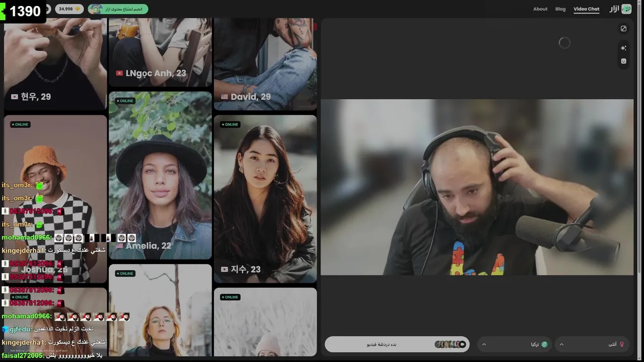Click the ONLINE badge on 지수's card
644x362 pixels.
click(230, 124)
